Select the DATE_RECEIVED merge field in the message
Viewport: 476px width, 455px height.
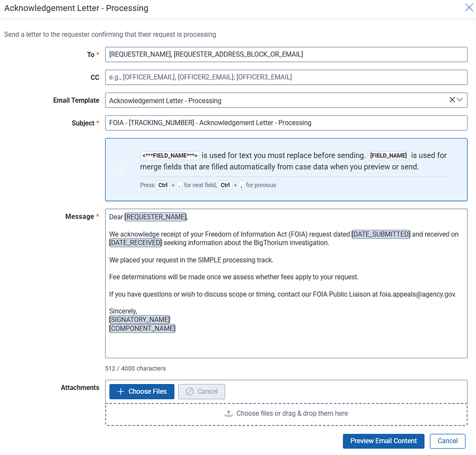[x=135, y=243]
